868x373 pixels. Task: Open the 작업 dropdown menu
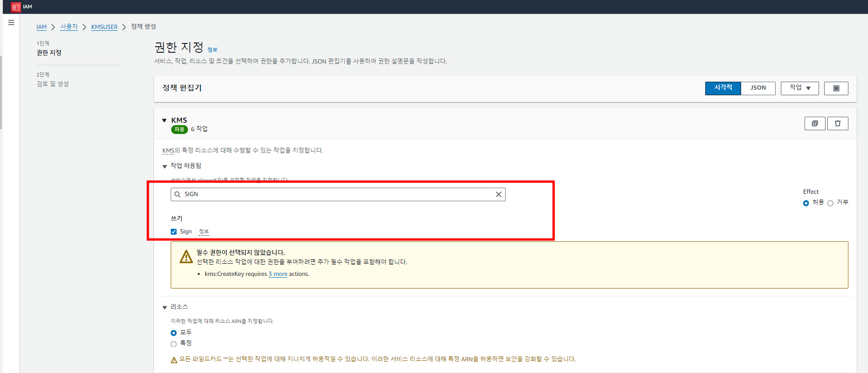click(x=800, y=88)
